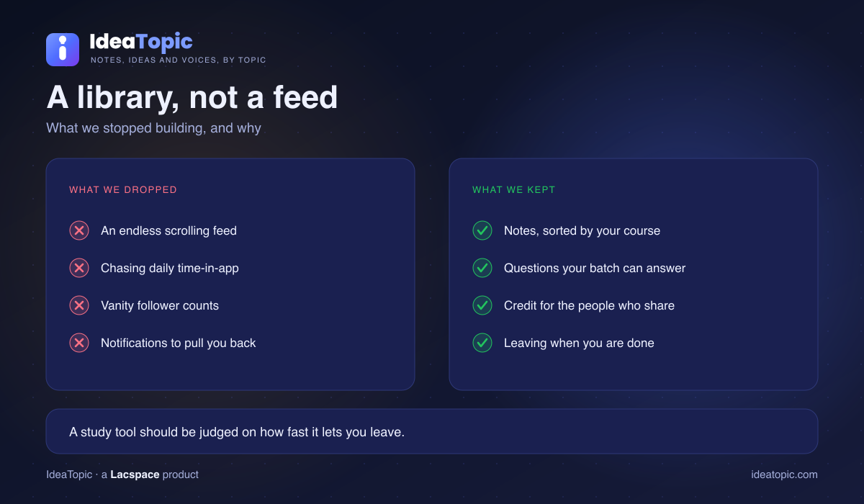
Task: Select the WHAT WE DROPPED heading
Action: click(x=123, y=190)
